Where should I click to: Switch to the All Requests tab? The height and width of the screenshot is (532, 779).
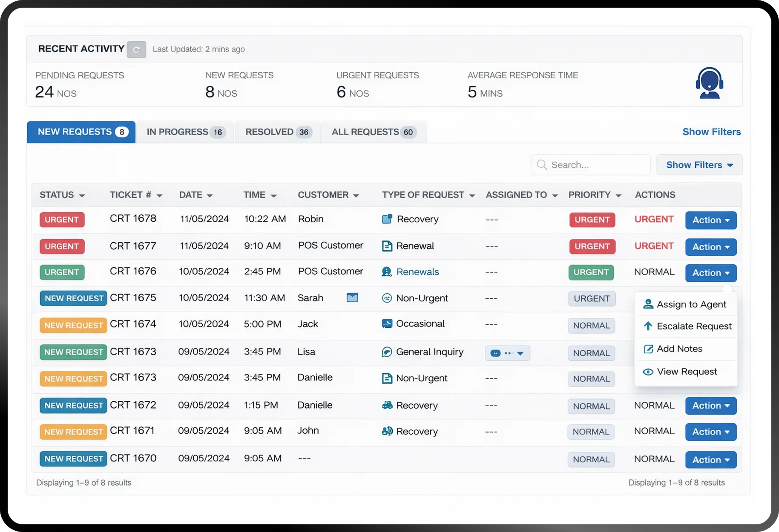[x=374, y=132]
